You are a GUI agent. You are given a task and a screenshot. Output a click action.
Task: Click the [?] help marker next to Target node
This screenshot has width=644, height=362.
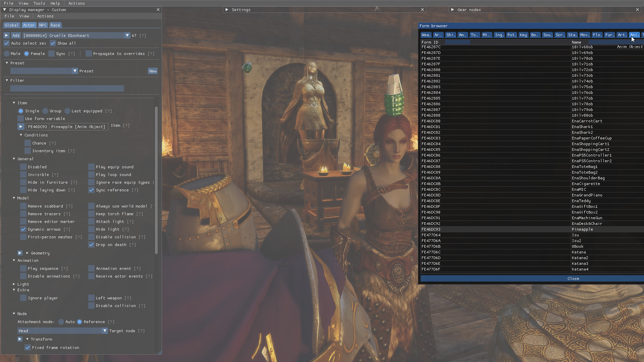(142, 331)
